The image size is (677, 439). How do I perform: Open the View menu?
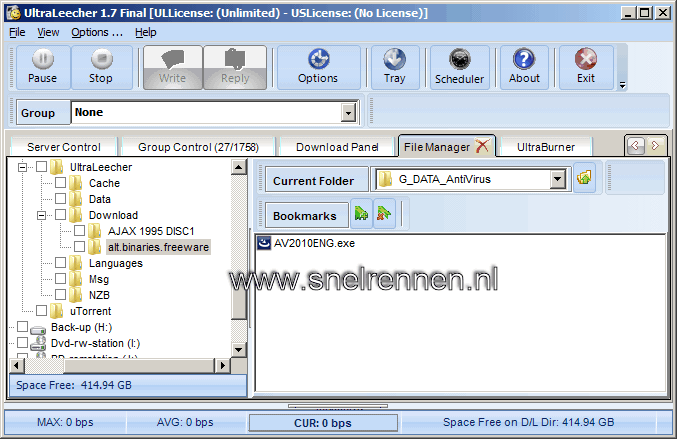coord(48,32)
